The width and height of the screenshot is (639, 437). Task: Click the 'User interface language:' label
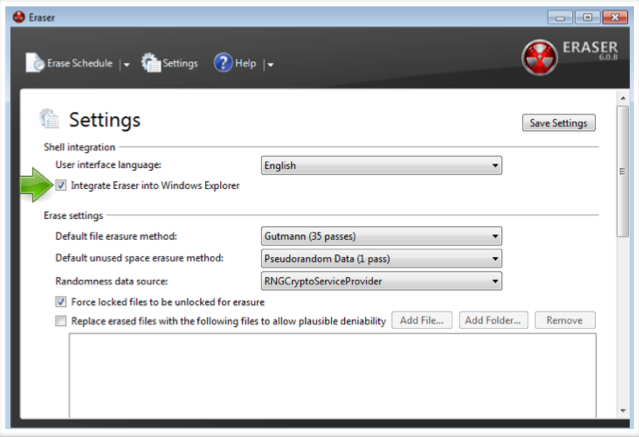click(108, 165)
